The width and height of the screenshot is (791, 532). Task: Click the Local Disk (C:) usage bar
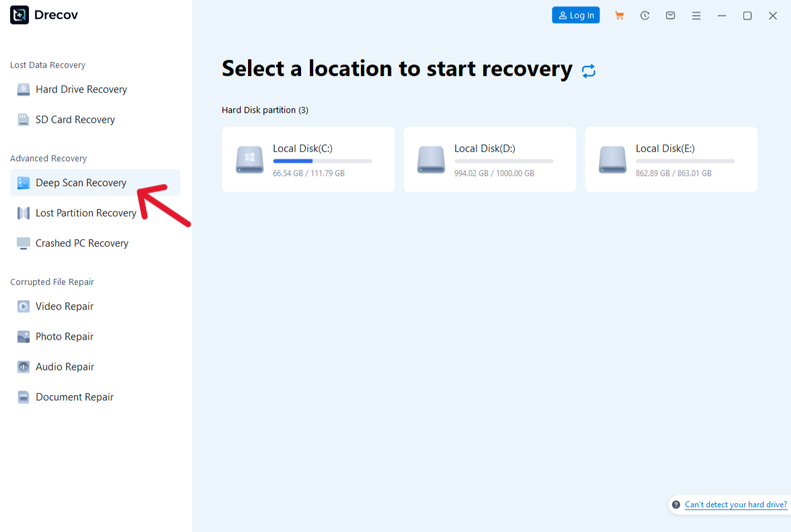click(x=323, y=161)
